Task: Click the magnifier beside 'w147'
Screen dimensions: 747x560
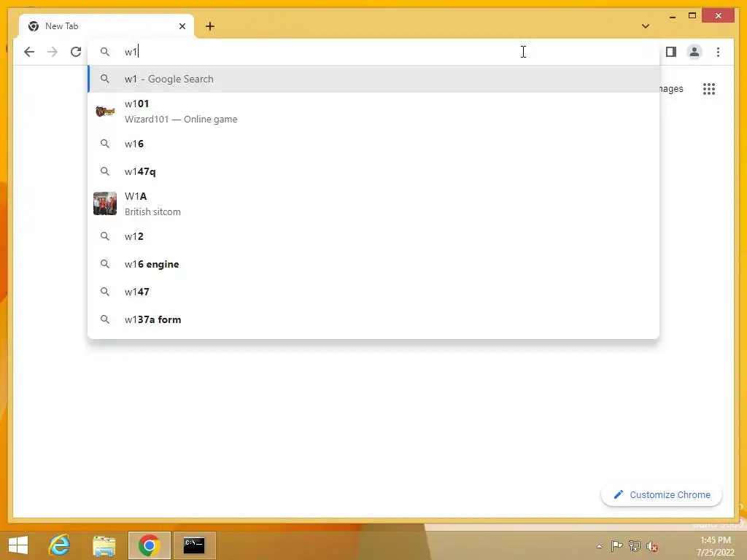Action: click(x=105, y=292)
